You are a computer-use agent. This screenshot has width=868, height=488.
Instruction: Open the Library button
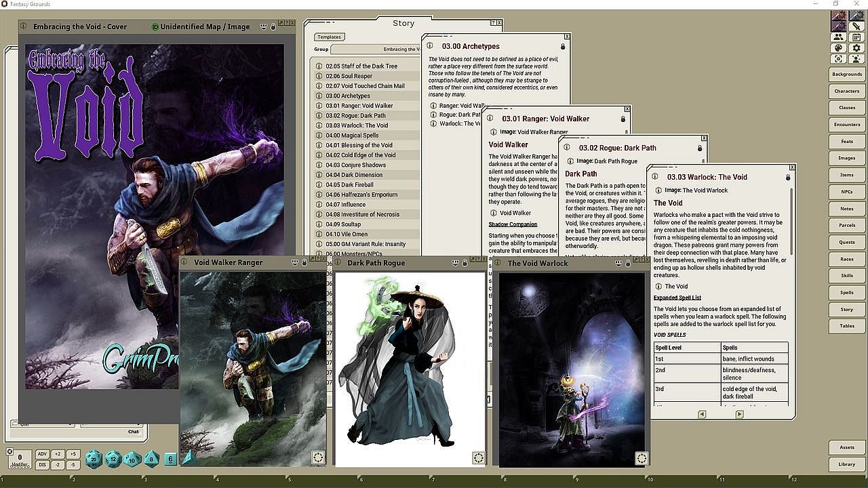point(847,464)
